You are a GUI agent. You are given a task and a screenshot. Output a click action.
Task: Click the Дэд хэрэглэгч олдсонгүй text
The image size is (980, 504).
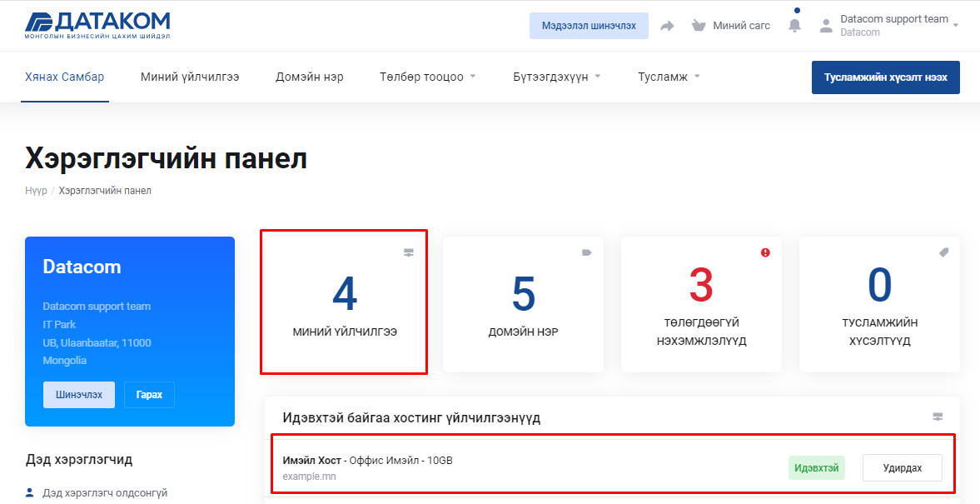[105, 492]
